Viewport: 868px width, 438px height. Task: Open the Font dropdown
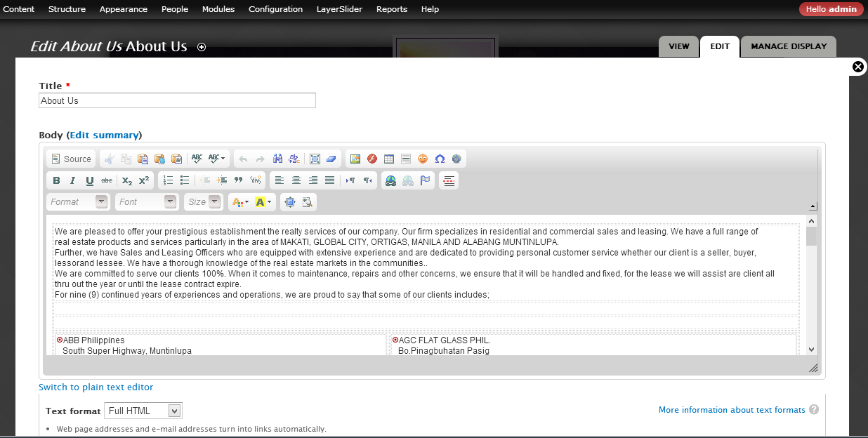pyautogui.click(x=147, y=202)
